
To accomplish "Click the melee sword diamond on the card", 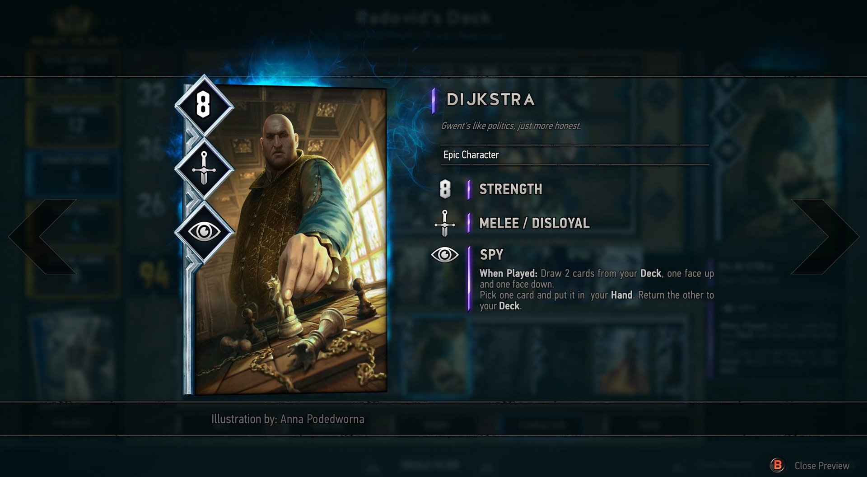I will pos(204,169).
